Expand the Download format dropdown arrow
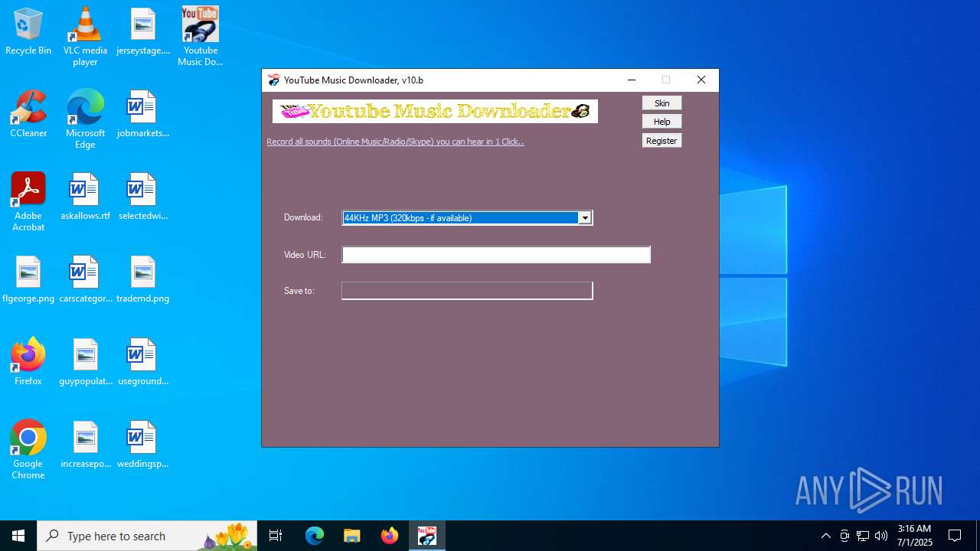 [x=585, y=218]
